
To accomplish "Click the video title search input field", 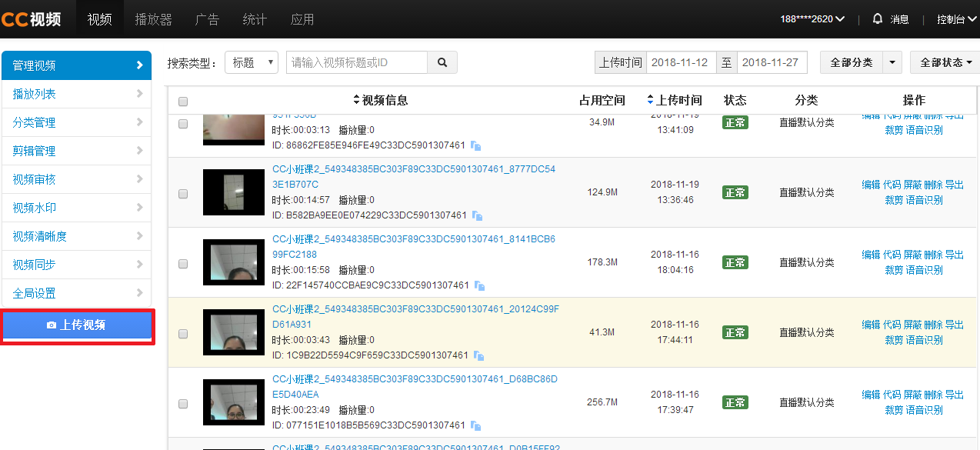I will (x=356, y=62).
